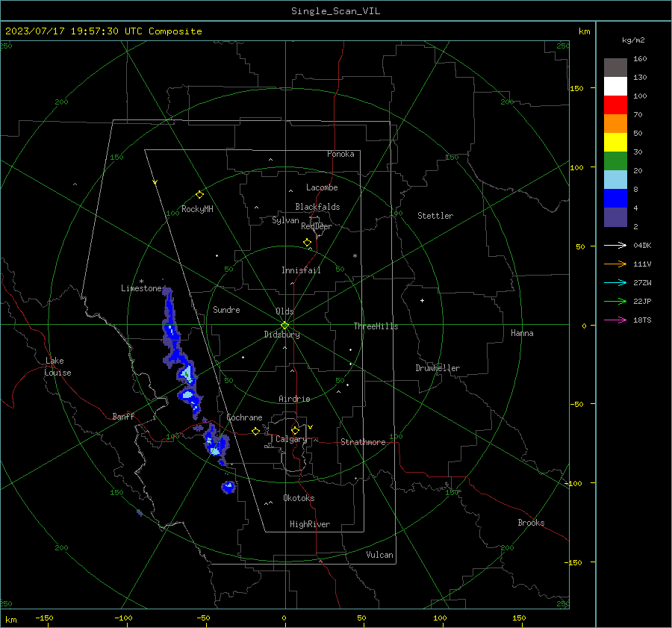The image size is (672, 628).
Task: Click the Lake Louise map label
Action: (x=58, y=367)
